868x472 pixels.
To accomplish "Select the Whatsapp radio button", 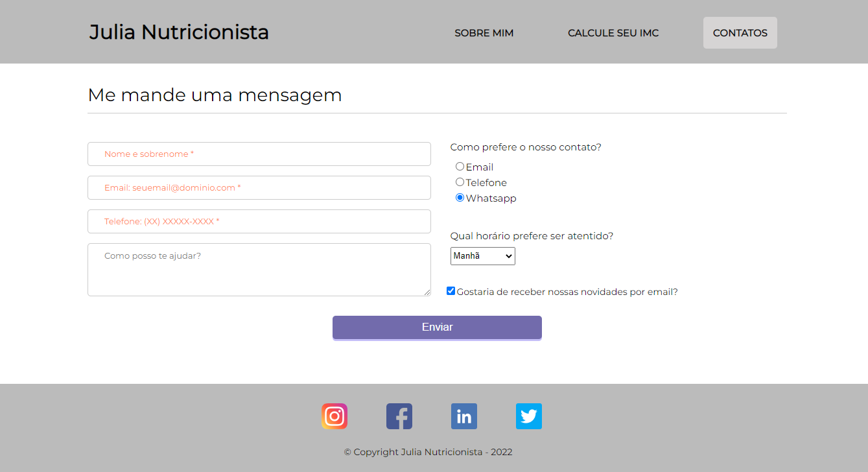I will pyautogui.click(x=460, y=197).
